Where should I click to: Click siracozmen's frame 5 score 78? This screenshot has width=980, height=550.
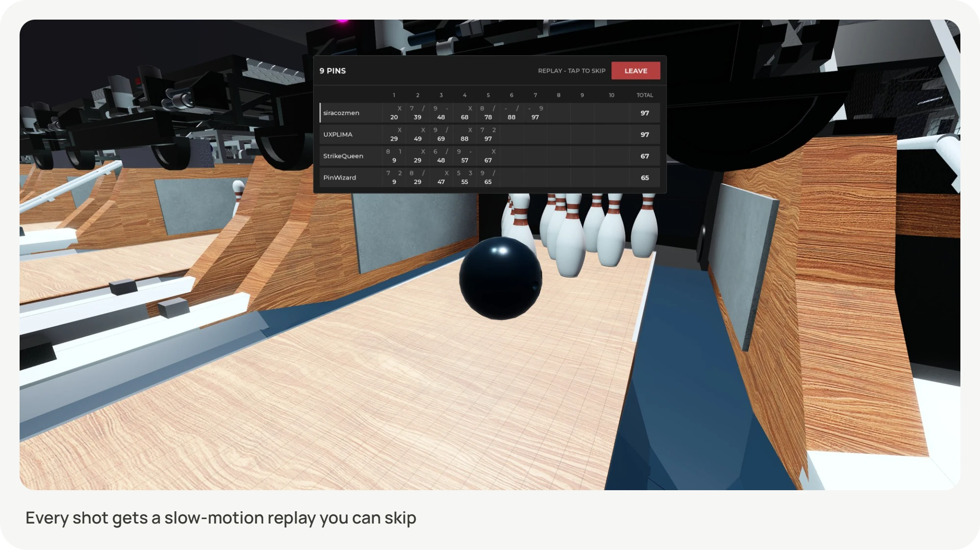488,117
